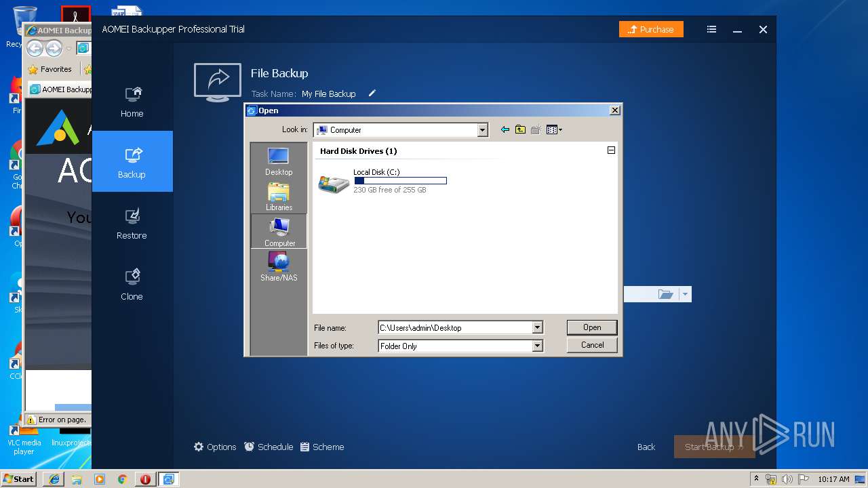Viewport: 868px width, 488px height.
Task: Click the IE browser back button
Action: point(35,48)
